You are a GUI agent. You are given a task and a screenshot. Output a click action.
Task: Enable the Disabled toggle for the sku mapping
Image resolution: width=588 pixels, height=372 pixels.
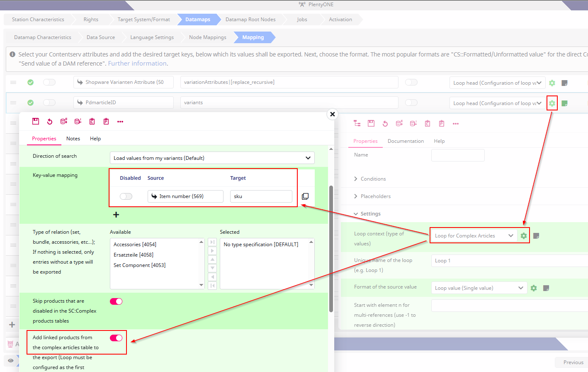[x=126, y=196]
